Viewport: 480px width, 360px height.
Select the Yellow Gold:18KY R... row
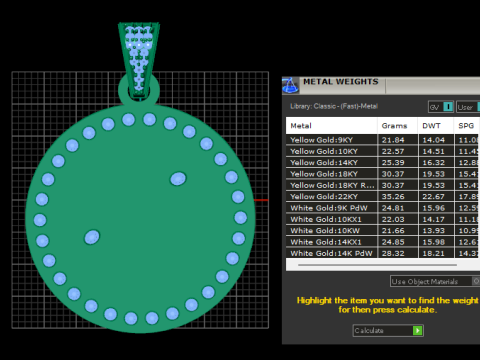pyautogui.click(x=383, y=185)
